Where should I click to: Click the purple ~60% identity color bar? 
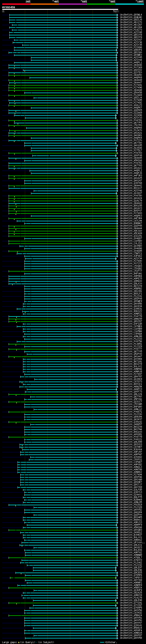(x=73, y=4)
